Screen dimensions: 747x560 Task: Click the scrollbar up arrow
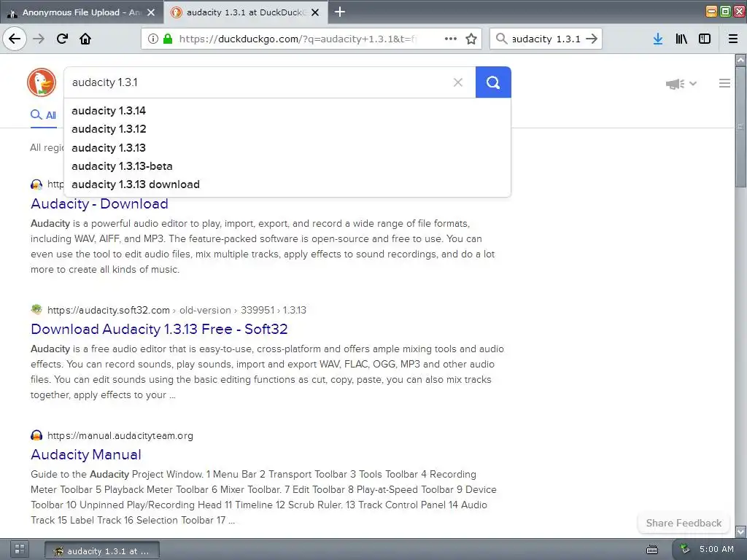[740, 60]
